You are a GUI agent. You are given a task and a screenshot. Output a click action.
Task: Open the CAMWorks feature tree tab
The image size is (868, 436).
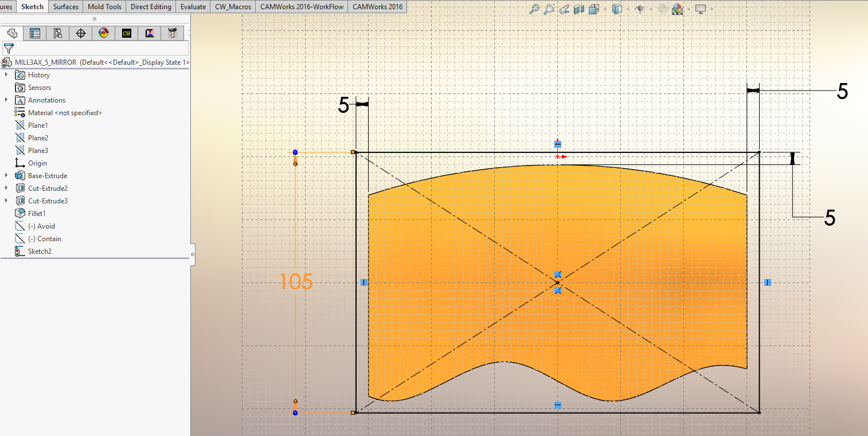[126, 33]
